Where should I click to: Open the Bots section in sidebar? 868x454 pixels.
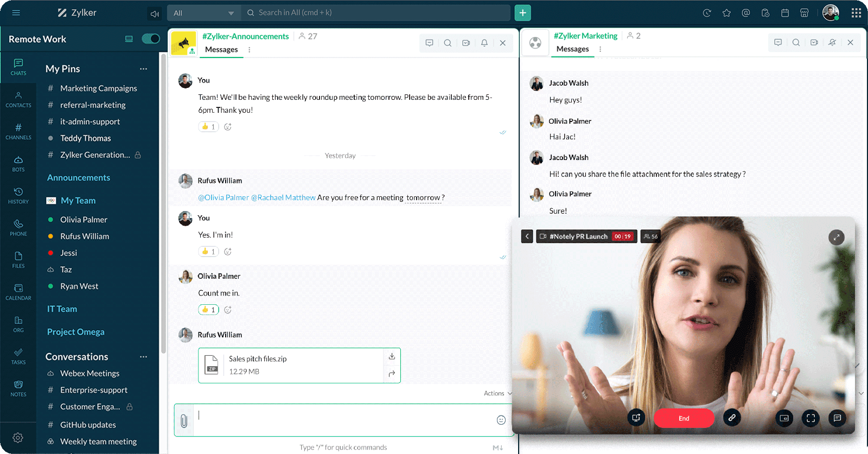18,163
